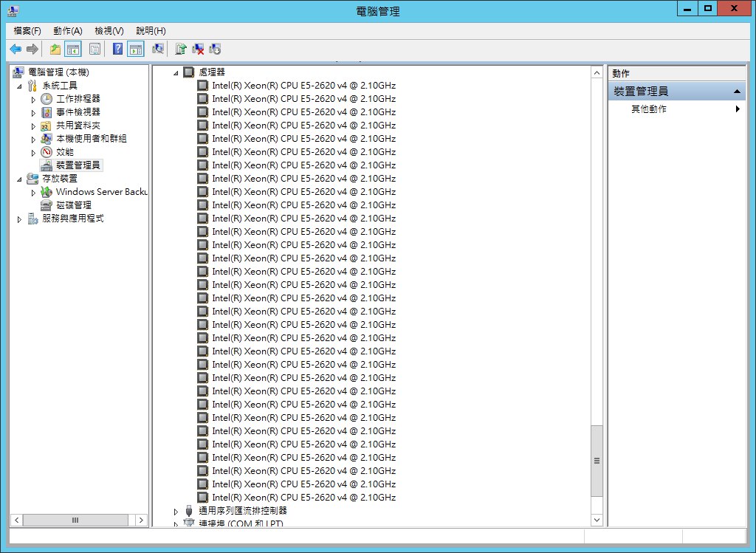Screen dimensions: 756x553
Task: Open title bar system menu icon
Action: (x=13, y=10)
